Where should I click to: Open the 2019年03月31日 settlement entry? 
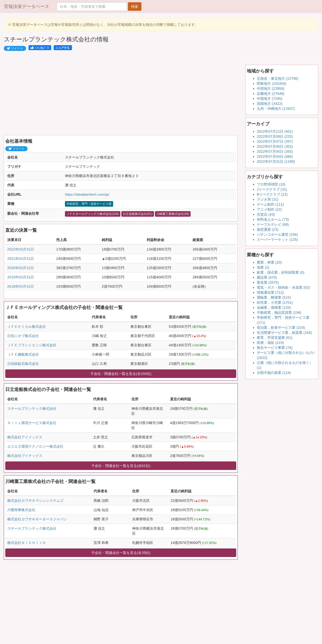[x=20, y=277]
